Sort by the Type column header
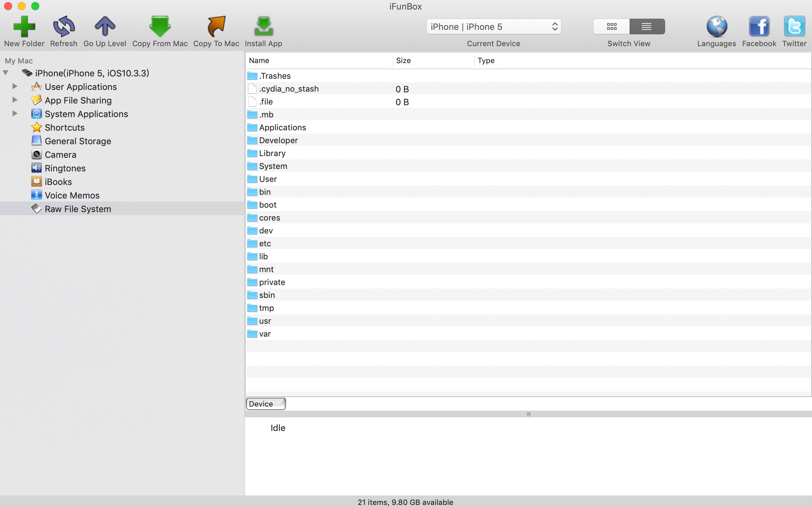The width and height of the screenshot is (812, 507). (x=643, y=60)
